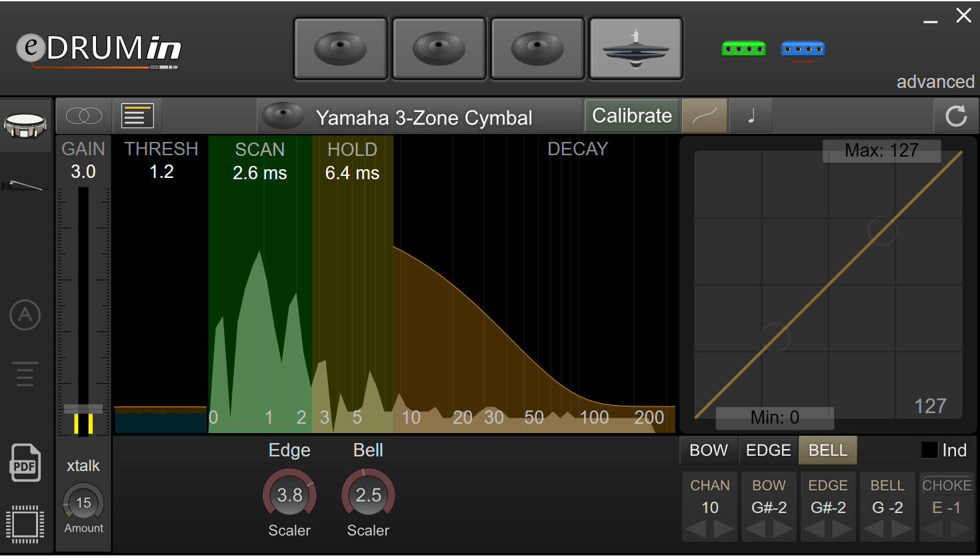Open the hi-hat pedal settings tab
The width and height of the screenshot is (980, 559).
pyautogui.click(x=25, y=185)
